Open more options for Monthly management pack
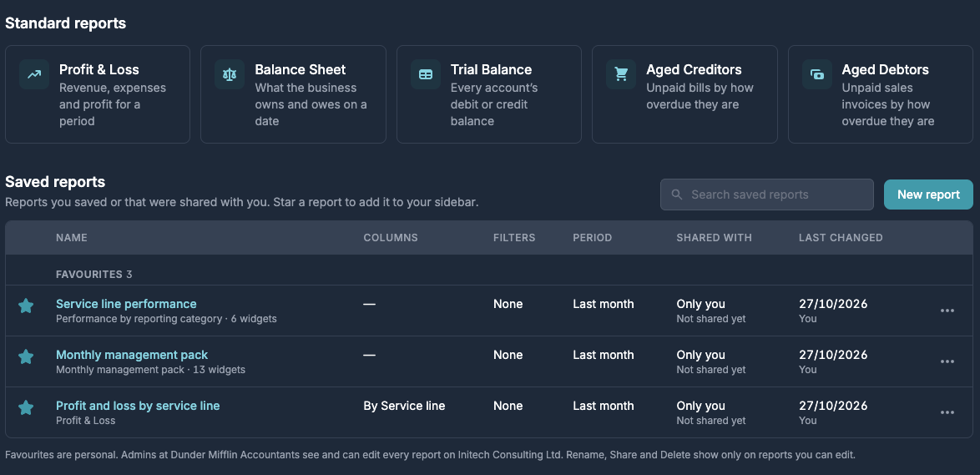 947,361
